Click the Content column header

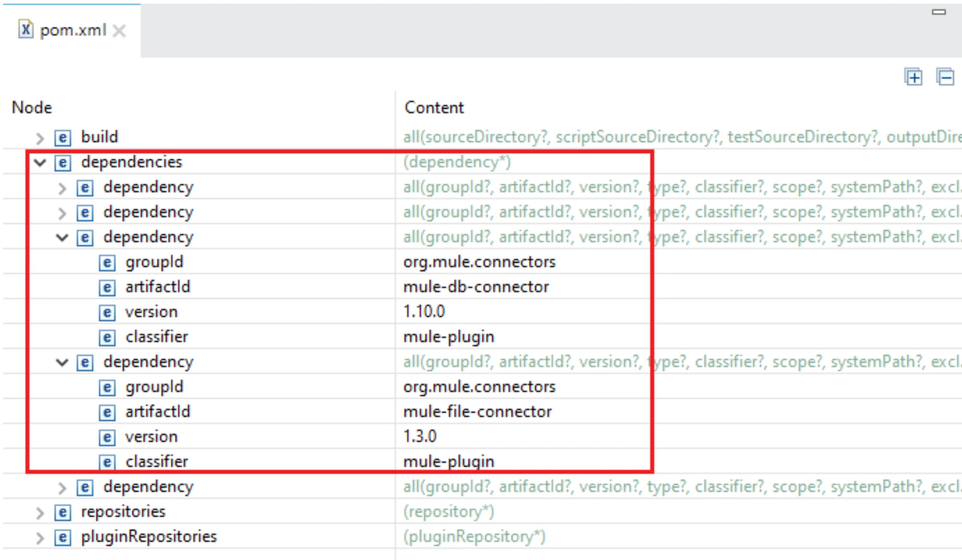click(434, 107)
